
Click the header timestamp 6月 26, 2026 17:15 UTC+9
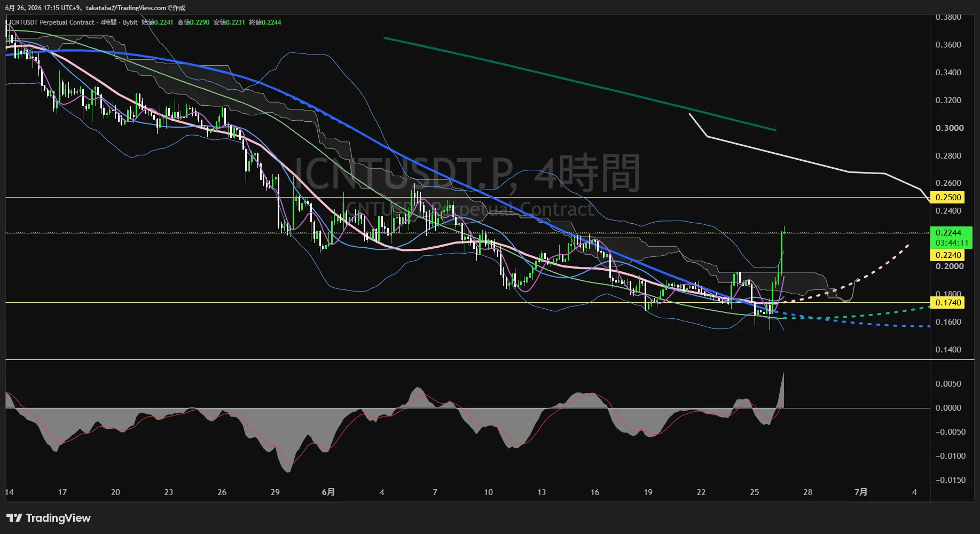pos(43,8)
